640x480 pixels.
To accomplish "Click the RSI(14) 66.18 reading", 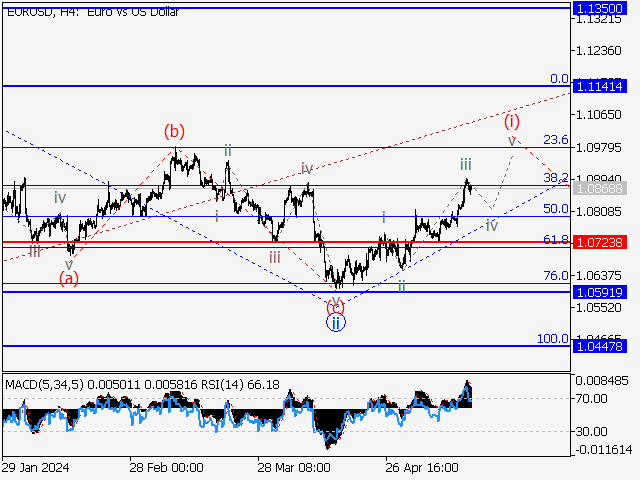I will tap(239, 385).
